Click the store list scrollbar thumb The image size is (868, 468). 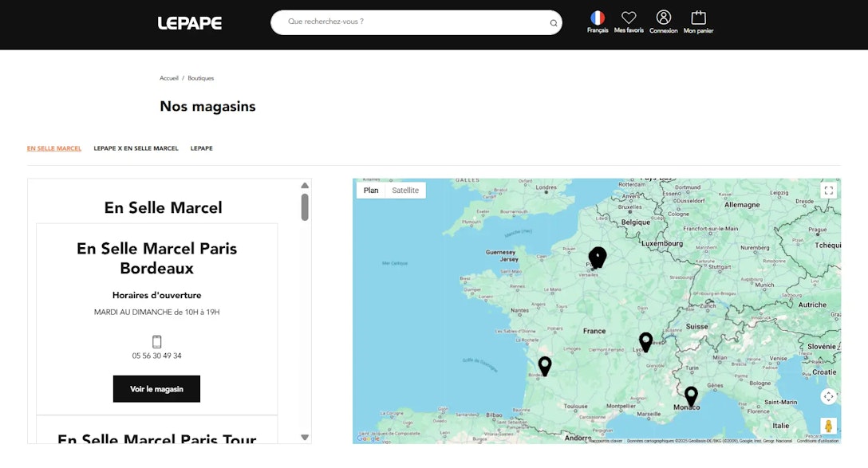[x=305, y=207]
